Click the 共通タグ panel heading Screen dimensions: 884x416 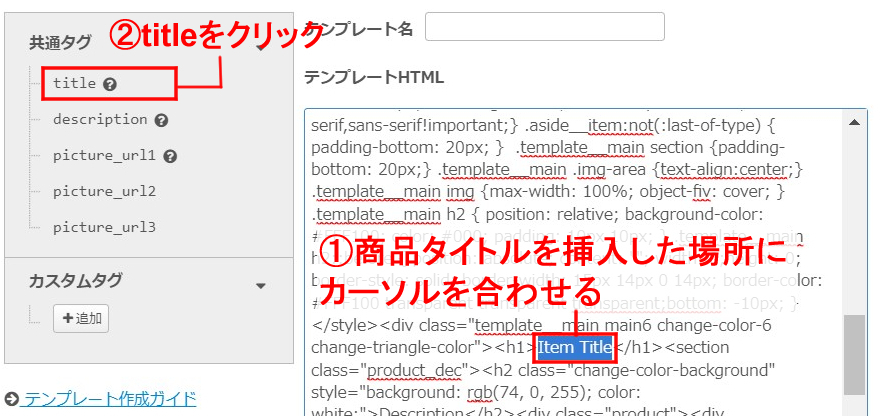click(60, 43)
